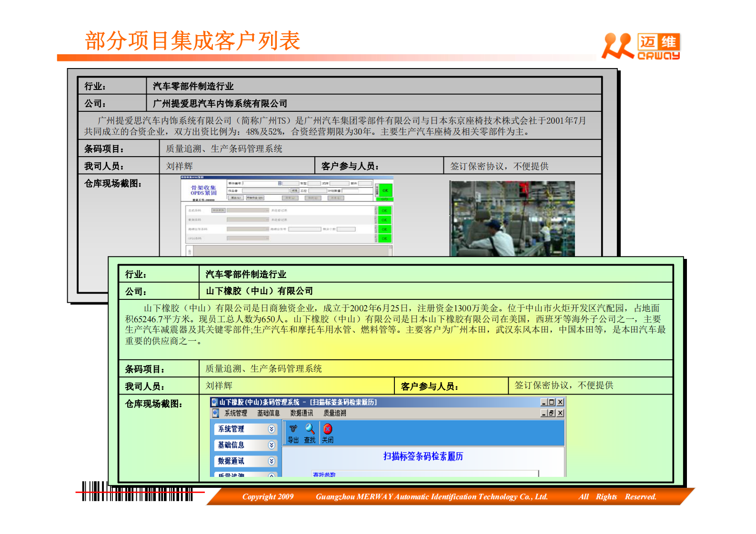Expand the 数据通讯 sidebar panel chevron

[272, 461]
